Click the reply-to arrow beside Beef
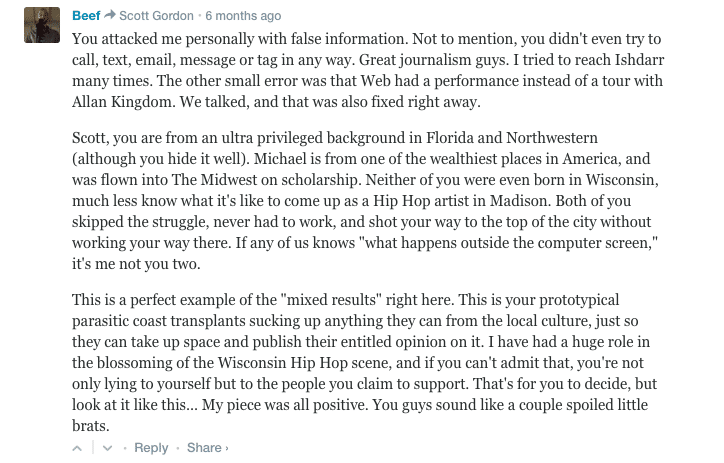This screenshot has width=724, height=463. point(109,16)
